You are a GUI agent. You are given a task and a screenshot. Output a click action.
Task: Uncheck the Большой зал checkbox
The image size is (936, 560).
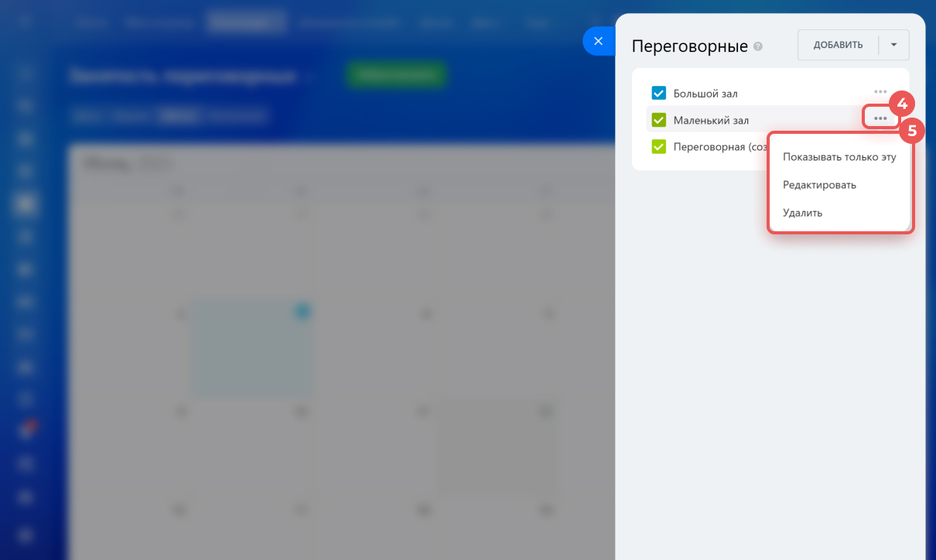tap(659, 94)
